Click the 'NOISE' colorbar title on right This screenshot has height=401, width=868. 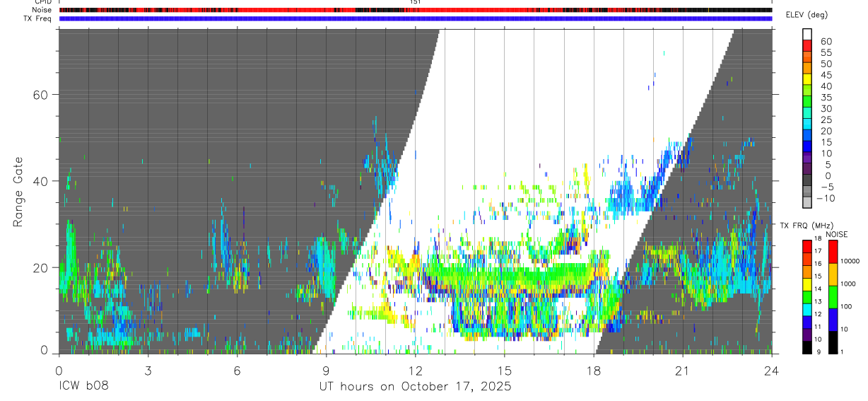[x=836, y=234]
